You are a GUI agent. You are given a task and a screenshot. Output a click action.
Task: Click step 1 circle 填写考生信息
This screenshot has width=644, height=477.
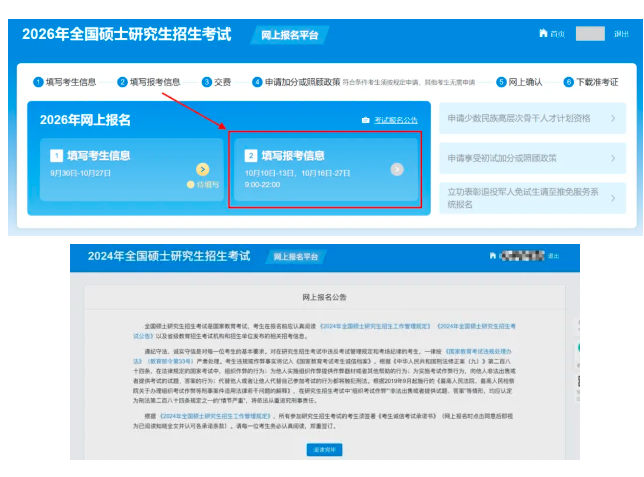[x=38, y=82]
